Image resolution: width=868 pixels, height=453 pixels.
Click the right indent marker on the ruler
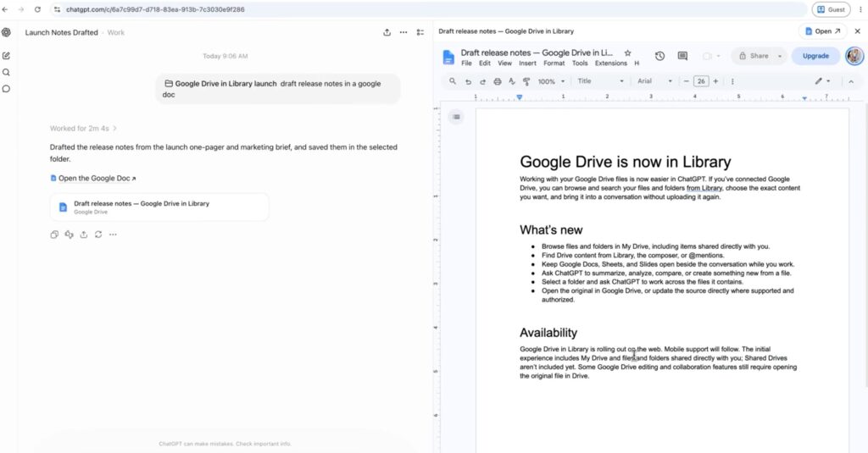point(804,98)
